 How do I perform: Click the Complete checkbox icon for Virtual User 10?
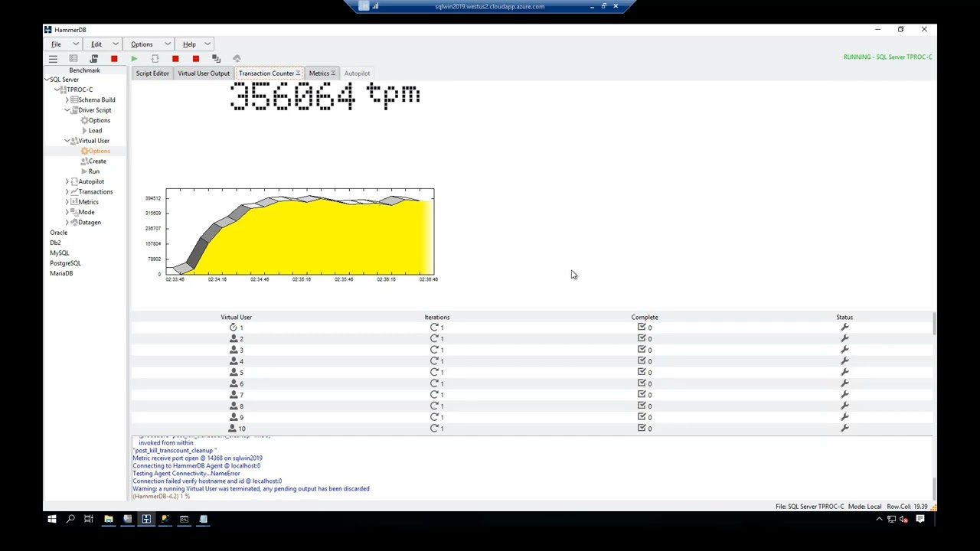click(642, 428)
